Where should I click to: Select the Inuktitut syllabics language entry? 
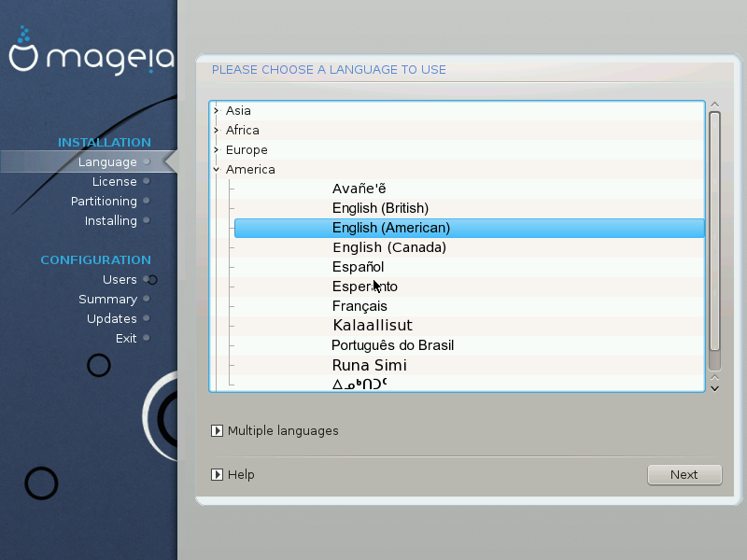pyautogui.click(x=359, y=384)
